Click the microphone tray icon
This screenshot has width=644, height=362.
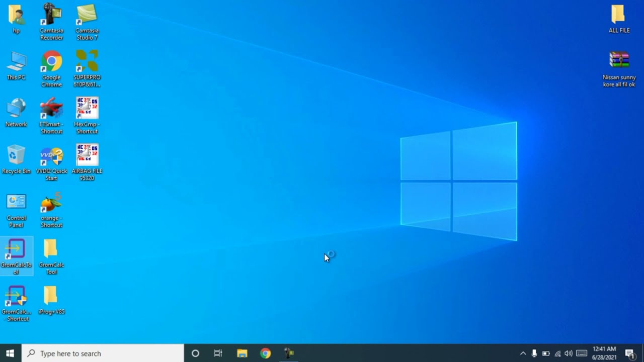(534, 353)
